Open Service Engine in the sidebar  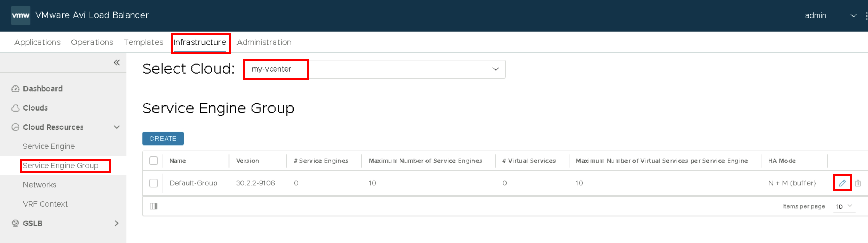(49, 147)
